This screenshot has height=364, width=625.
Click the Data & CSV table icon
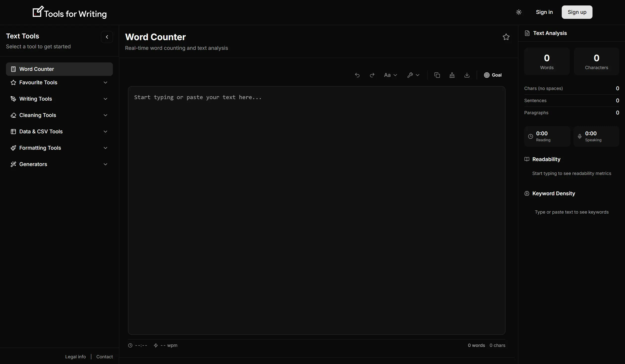point(13,132)
